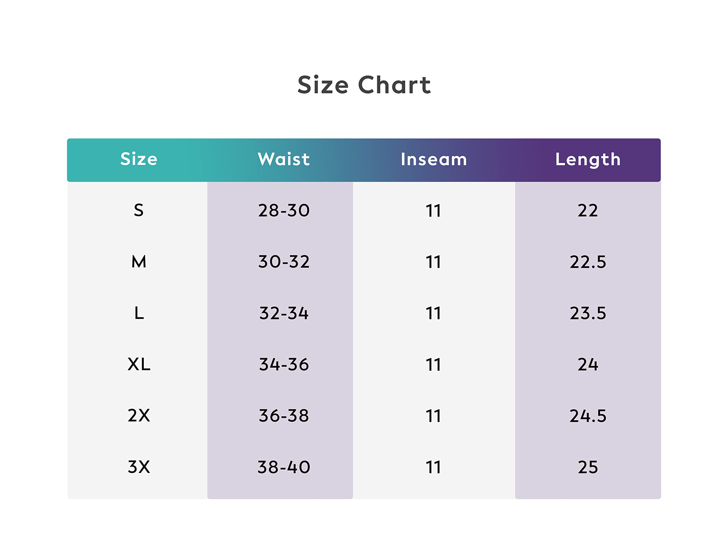Click the Size Chart title
Screen dimensions: 728x560
click(x=364, y=85)
